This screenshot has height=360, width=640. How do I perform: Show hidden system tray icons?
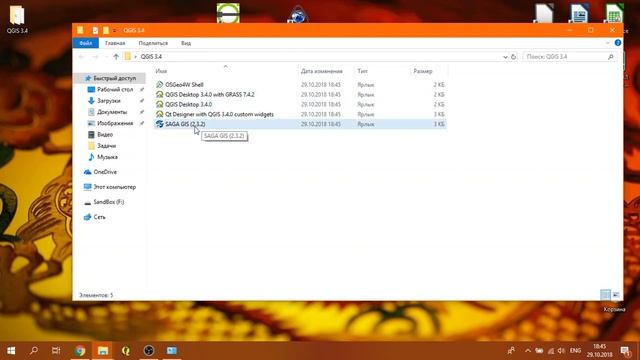[x=528, y=351]
